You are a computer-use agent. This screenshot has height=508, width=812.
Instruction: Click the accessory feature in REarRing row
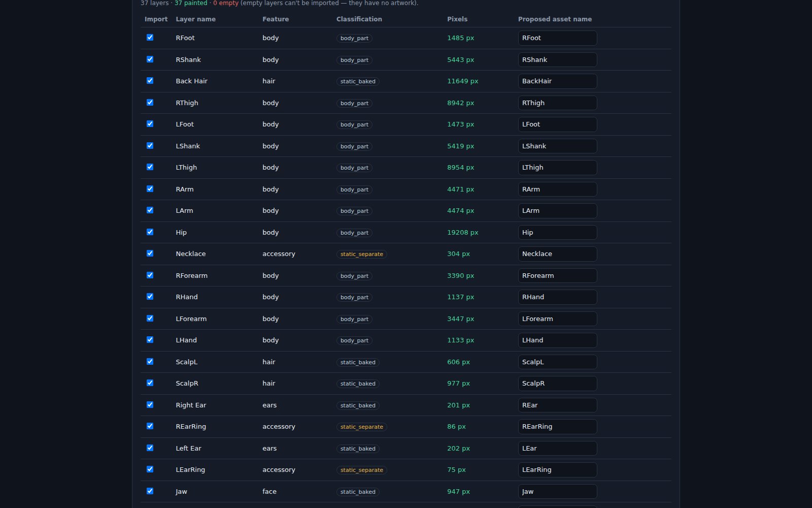[x=279, y=426]
